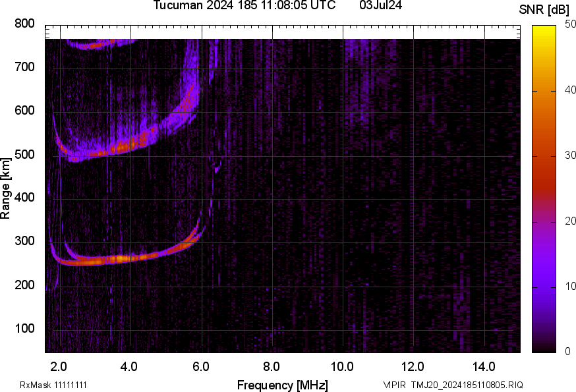
Task: Click the frequency tick label '2.0'
Action: [59, 366]
